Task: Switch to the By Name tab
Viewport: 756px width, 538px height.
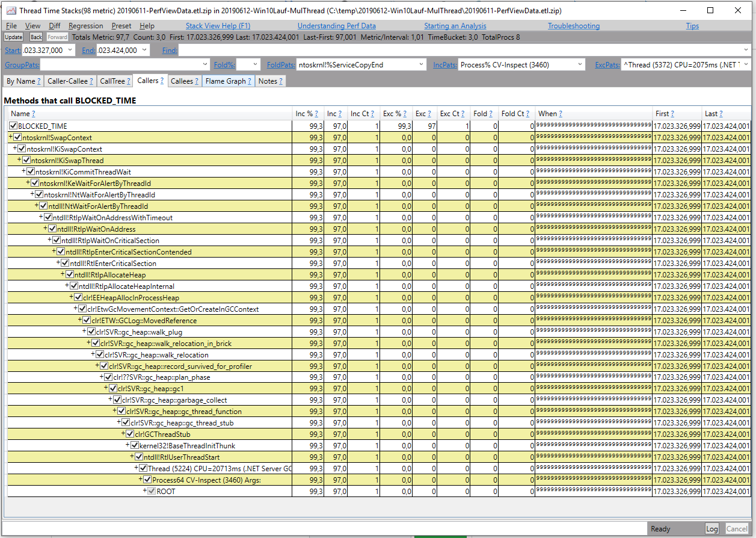Action: click(x=24, y=81)
